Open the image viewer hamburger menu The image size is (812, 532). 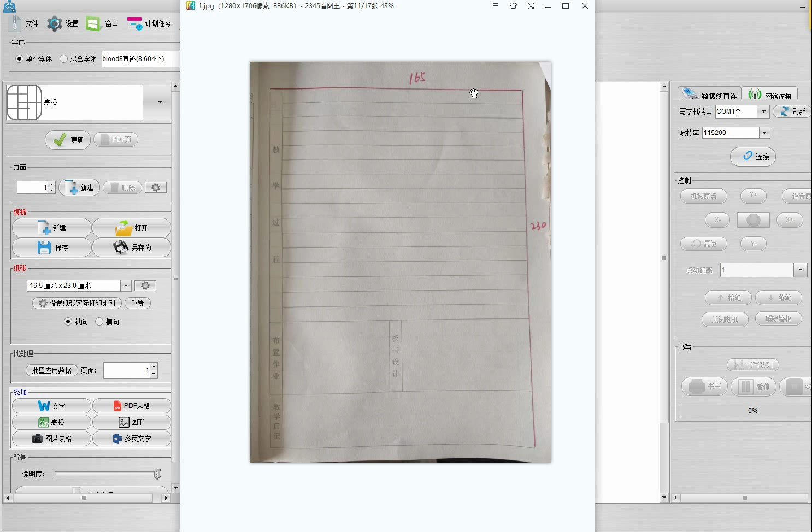496,6
